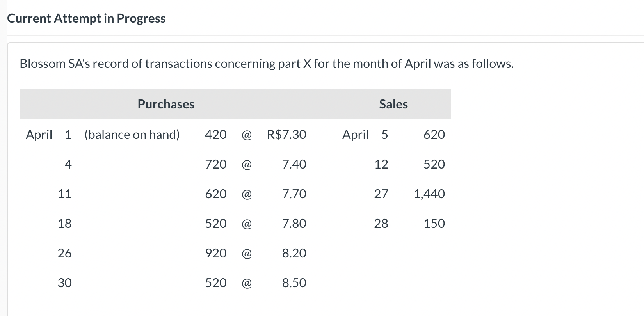Select the 150 units sales quantity

pos(434,224)
